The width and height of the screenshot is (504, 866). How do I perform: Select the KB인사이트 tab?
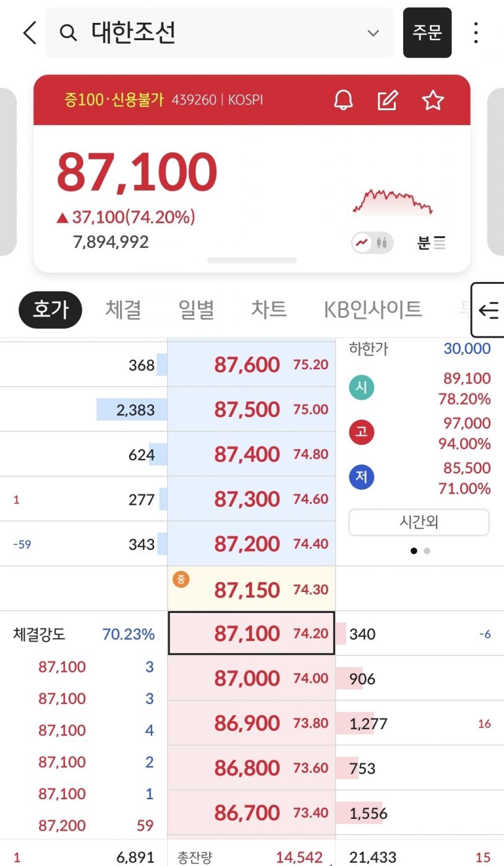373,309
